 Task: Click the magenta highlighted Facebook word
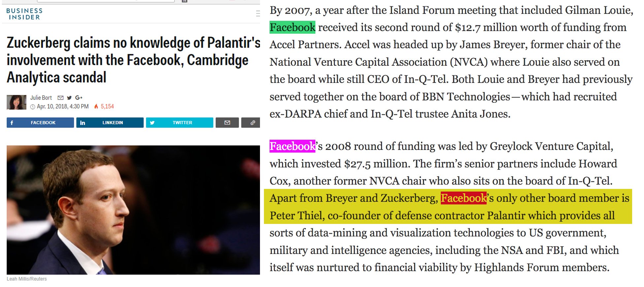coord(292,146)
